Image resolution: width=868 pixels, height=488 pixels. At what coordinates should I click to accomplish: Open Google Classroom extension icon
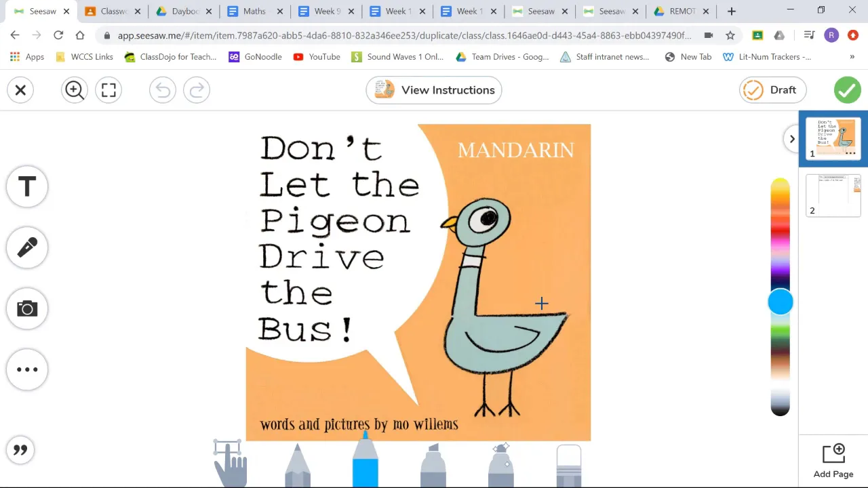(x=757, y=35)
